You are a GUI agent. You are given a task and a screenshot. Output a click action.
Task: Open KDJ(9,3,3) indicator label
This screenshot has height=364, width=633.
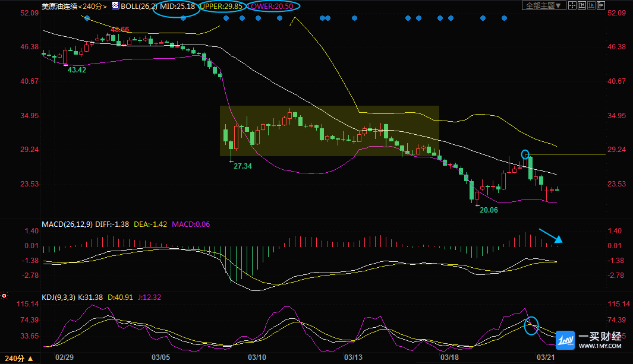58,297
